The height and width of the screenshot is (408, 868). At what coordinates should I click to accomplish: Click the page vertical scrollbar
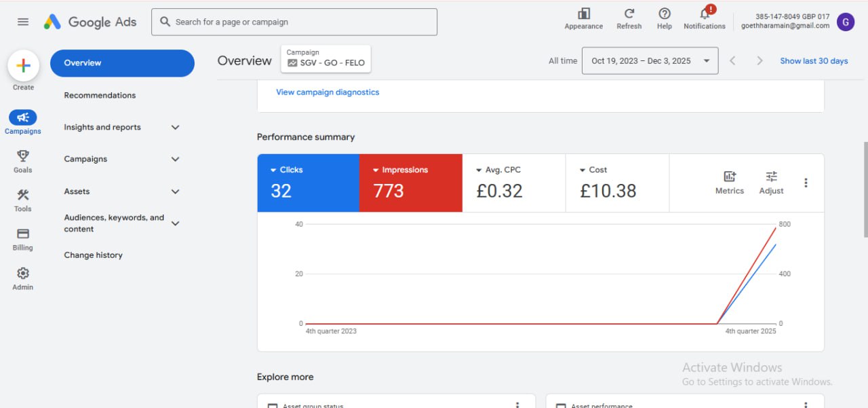(x=865, y=189)
